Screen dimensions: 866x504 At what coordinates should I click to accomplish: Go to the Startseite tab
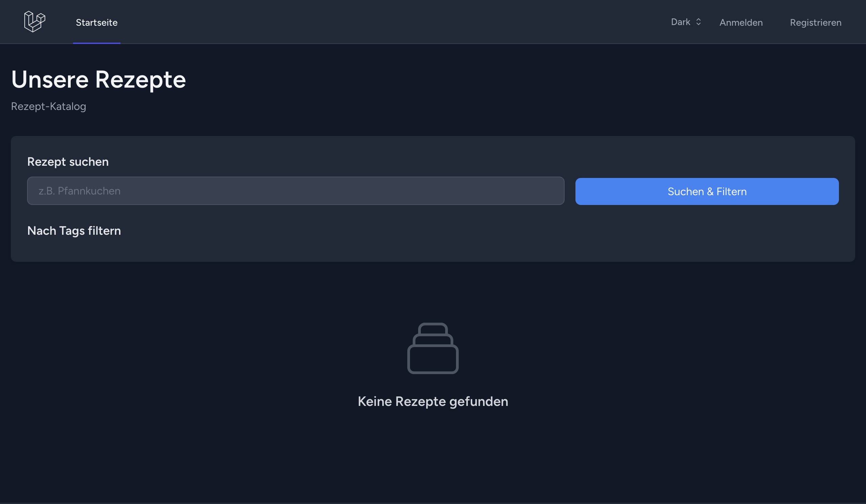[x=96, y=23]
